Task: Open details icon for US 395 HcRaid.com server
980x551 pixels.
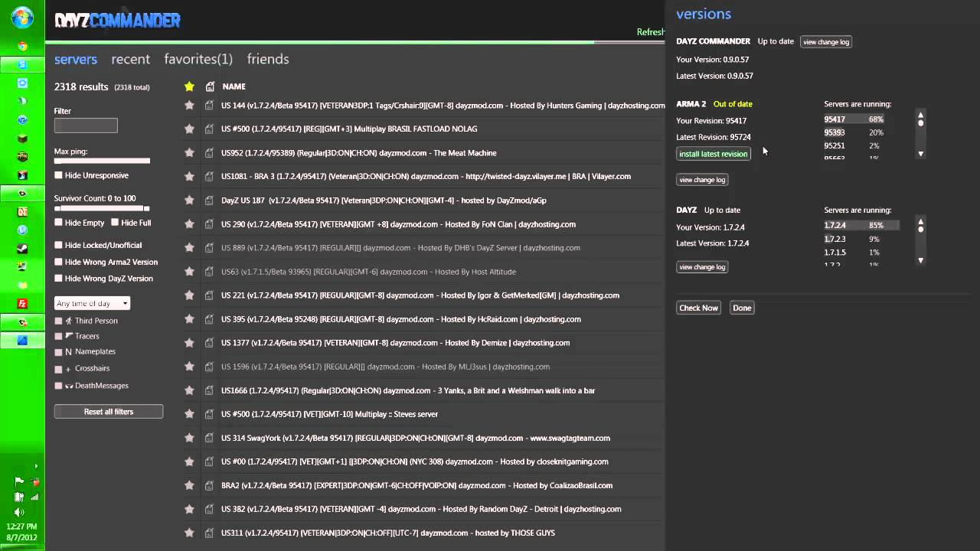Action: click(x=209, y=318)
